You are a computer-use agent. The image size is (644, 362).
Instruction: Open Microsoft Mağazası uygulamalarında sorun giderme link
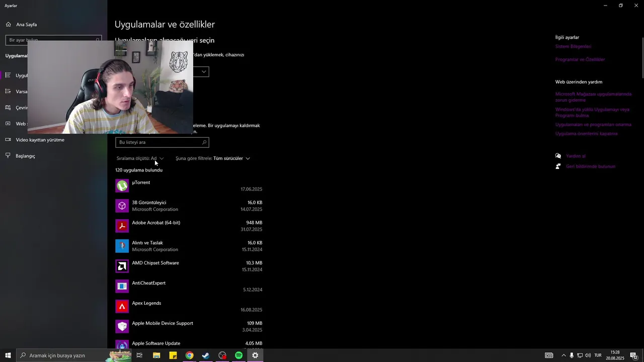click(593, 97)
